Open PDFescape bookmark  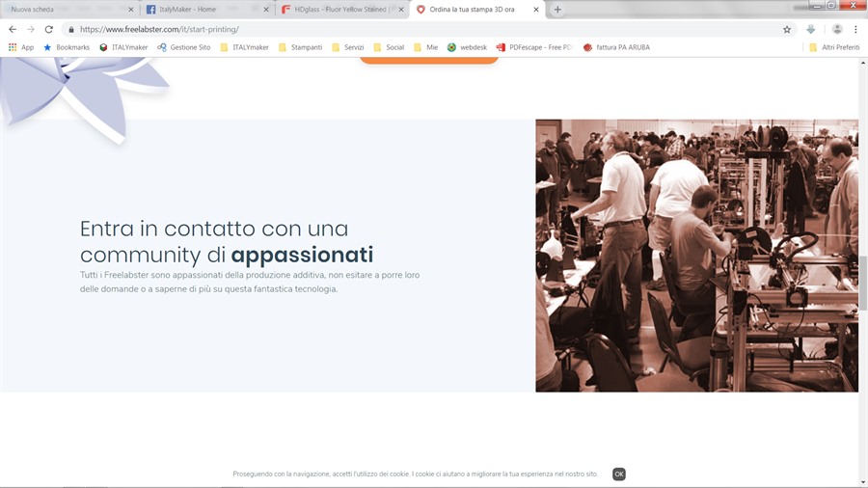[x=534, y=47]
